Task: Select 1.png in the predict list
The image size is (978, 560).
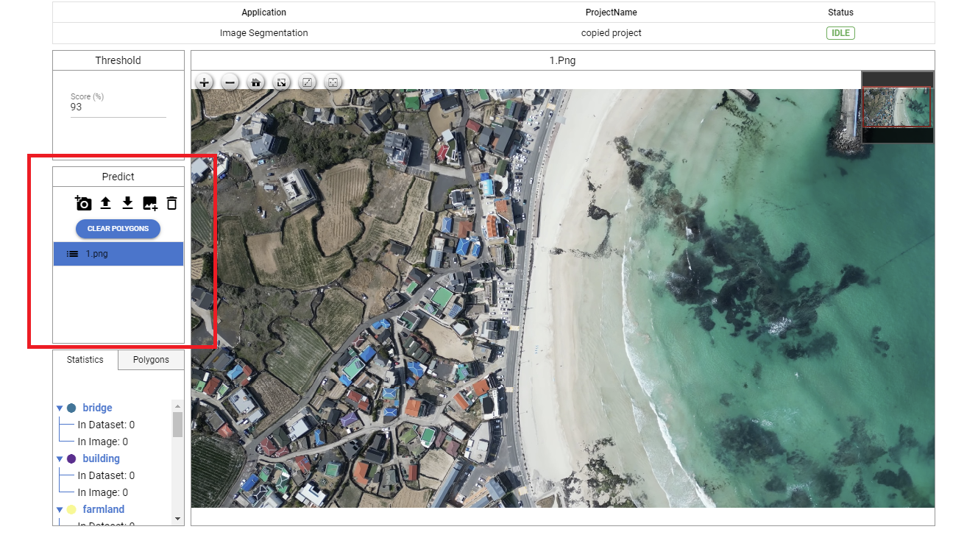Action: click(118, 254)
